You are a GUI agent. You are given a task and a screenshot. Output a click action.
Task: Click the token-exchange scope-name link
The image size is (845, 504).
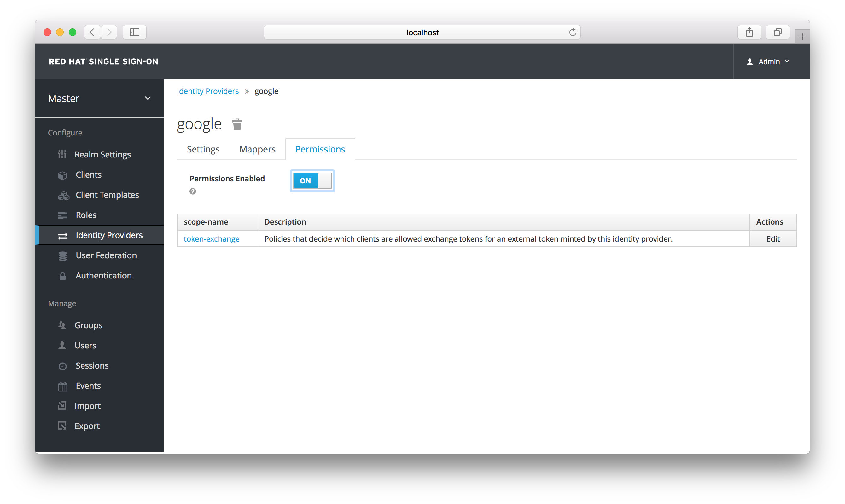click(212, 238)
